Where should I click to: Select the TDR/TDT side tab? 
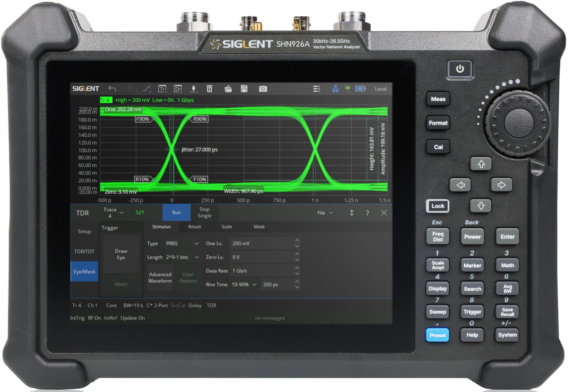pyautogui.click(x=84, y=251)
